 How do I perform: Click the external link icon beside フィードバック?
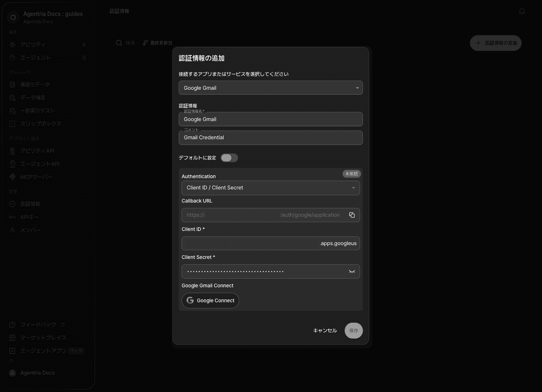coord(63,325)
